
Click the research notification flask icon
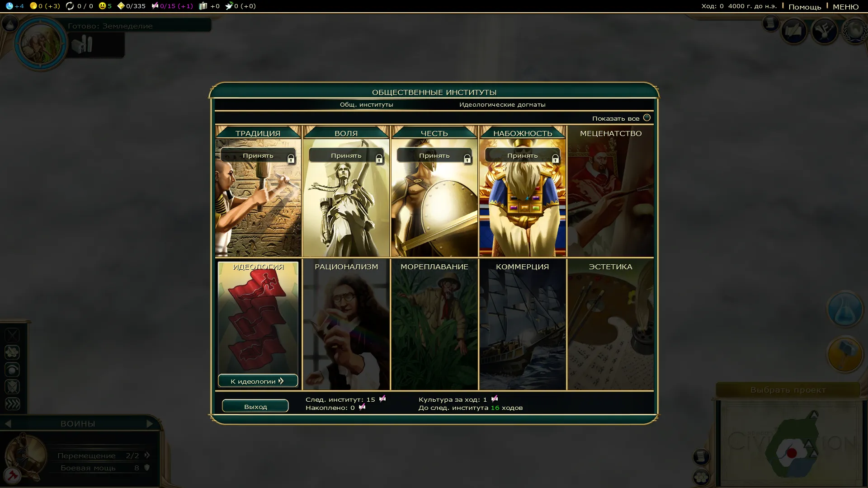844,310
